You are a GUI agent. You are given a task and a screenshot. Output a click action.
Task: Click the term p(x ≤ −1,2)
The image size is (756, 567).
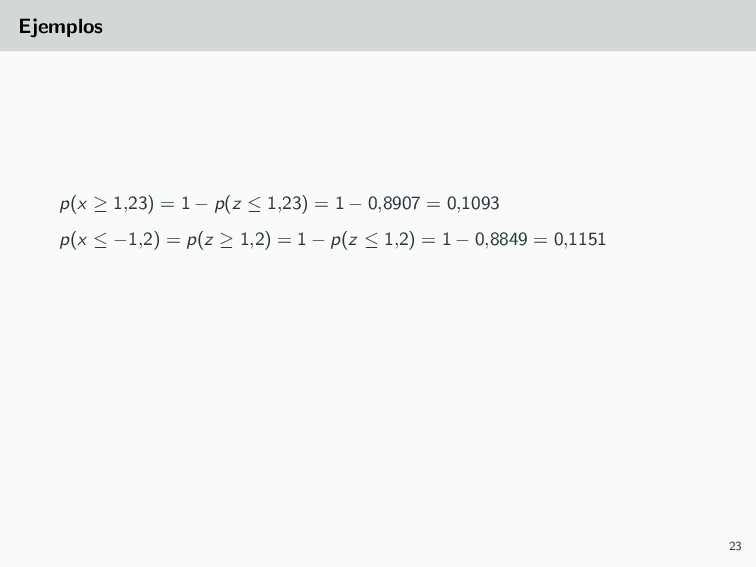109,239
